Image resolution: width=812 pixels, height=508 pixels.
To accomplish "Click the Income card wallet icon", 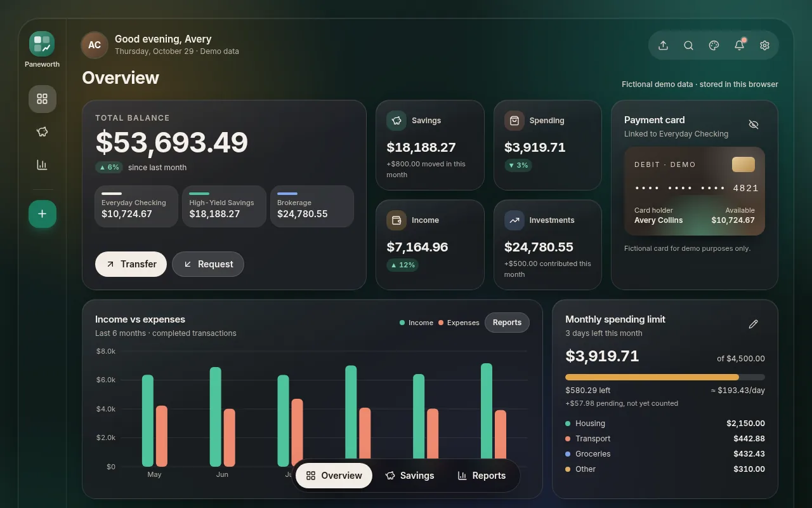I will point(396,220).
